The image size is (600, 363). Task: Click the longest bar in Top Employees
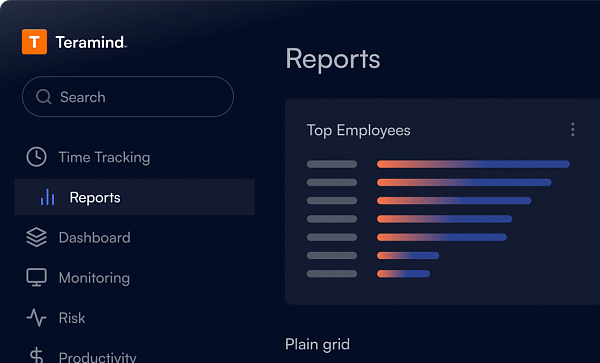[x=473, y=164]
